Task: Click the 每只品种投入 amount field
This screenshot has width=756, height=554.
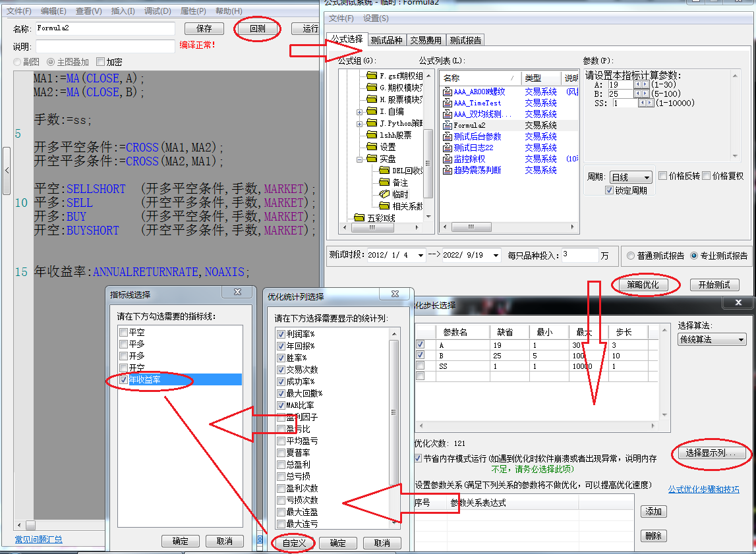Action: 580,255
